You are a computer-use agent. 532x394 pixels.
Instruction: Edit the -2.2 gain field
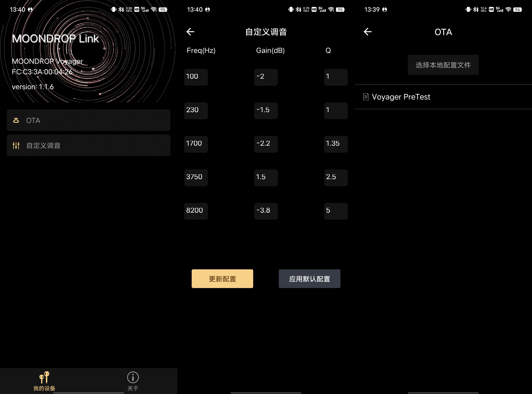tap(266, 144)
